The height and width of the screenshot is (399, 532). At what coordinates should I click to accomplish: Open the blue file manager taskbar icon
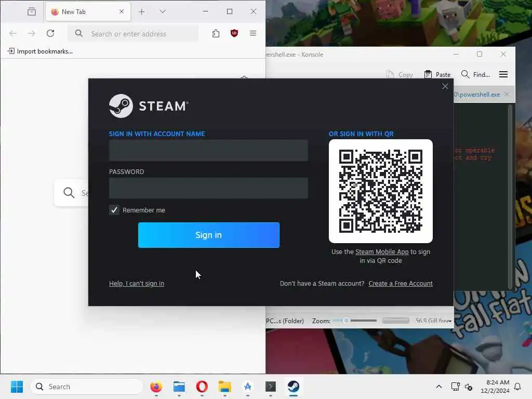179,387
